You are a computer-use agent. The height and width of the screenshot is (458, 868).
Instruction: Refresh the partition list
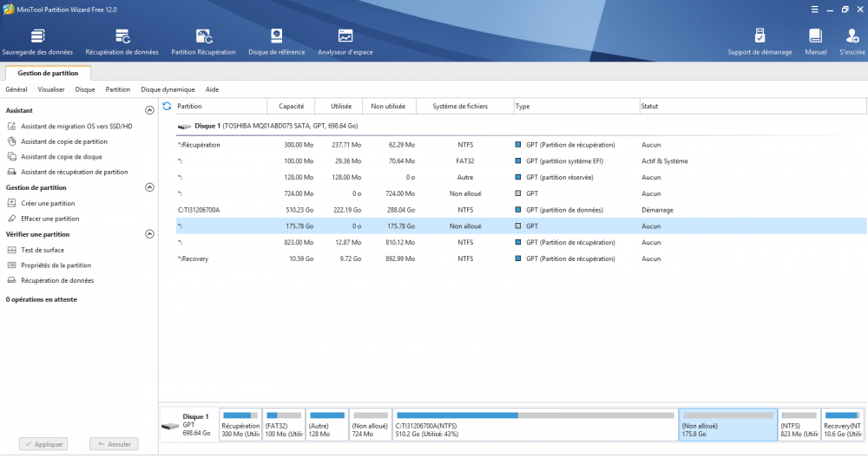click(167, 106)
